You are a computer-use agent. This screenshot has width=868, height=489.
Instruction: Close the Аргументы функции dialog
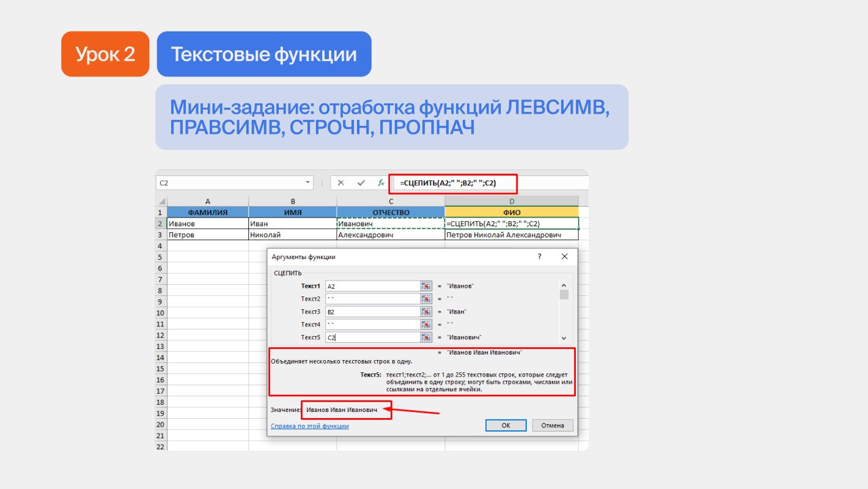(564, 257)
